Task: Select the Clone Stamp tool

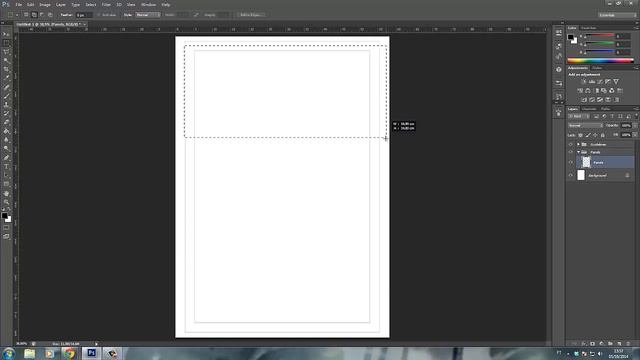Action: point(6,104)
